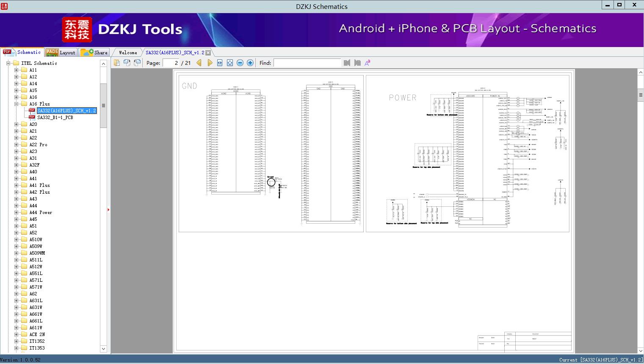Click tree panel scroll down arrow

tap(103, 349)
